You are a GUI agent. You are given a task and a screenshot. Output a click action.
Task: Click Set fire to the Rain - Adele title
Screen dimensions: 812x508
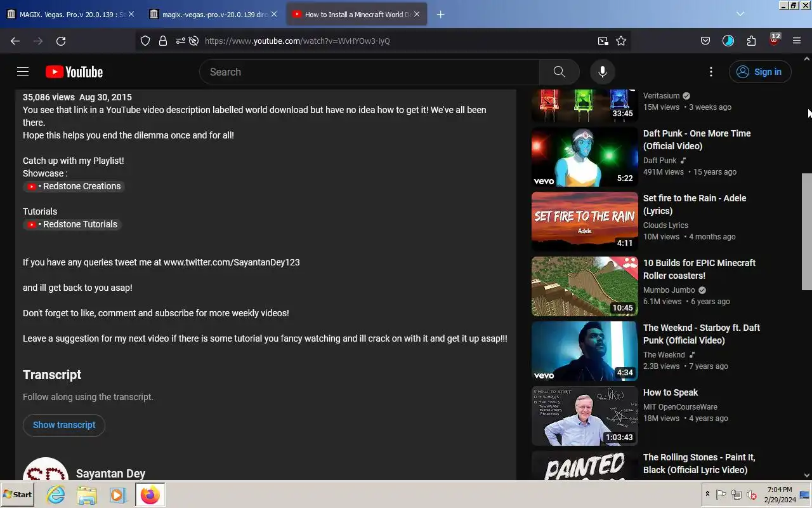(695, 204)
